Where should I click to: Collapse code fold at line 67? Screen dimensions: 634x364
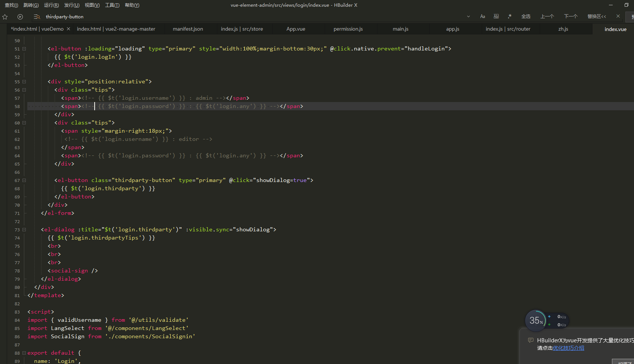[24, 180]
